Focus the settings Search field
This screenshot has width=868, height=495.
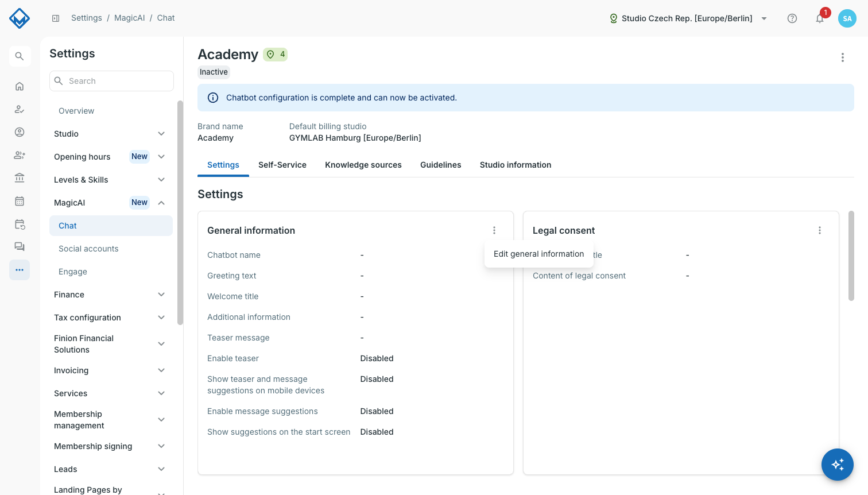[x=111, y=81]
